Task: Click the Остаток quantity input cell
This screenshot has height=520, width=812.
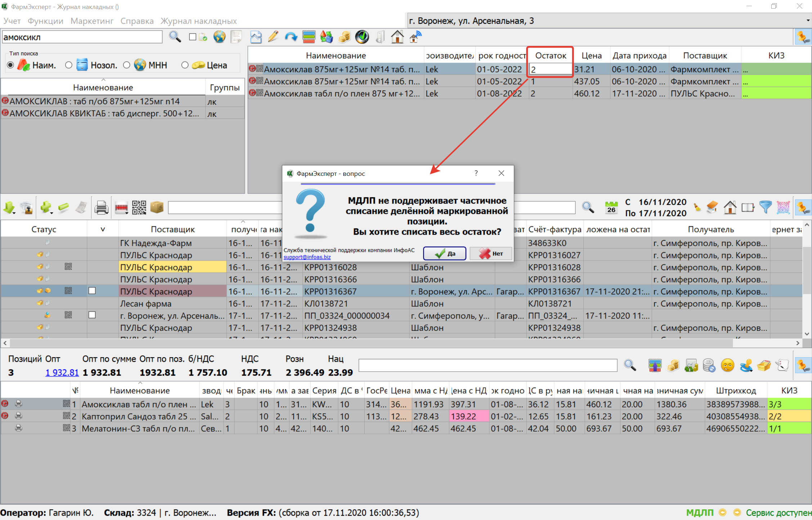Action: (550, 69)
